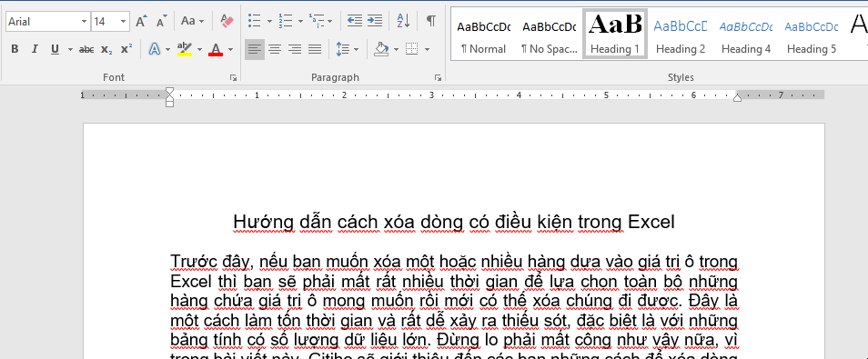Open the font size dropdown arrow
This screenshot has width=868, height=359.
pos(124,22)
